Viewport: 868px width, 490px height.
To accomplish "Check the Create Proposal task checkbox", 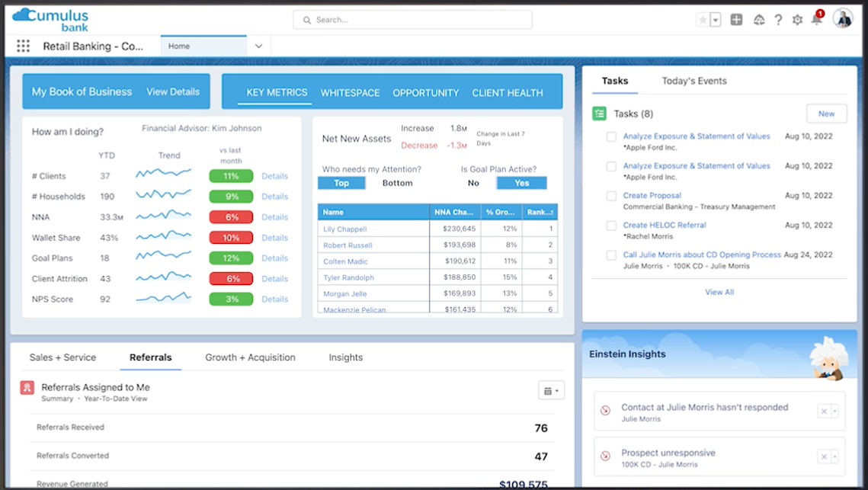I will coord(612,196).
